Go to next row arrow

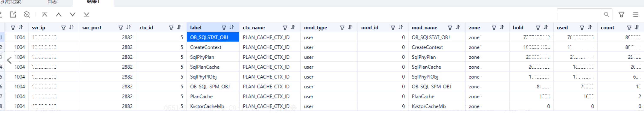click(73, 15)
